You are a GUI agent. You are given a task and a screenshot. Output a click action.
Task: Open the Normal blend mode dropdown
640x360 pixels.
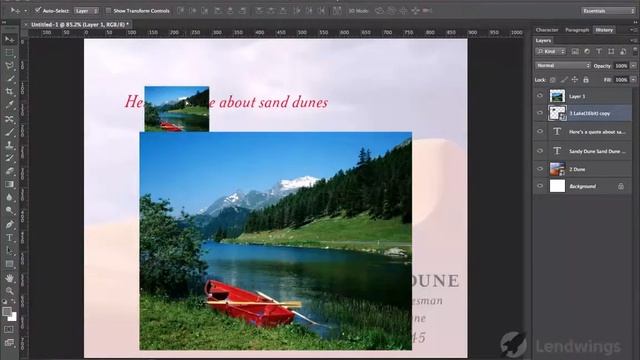(563, 65)
